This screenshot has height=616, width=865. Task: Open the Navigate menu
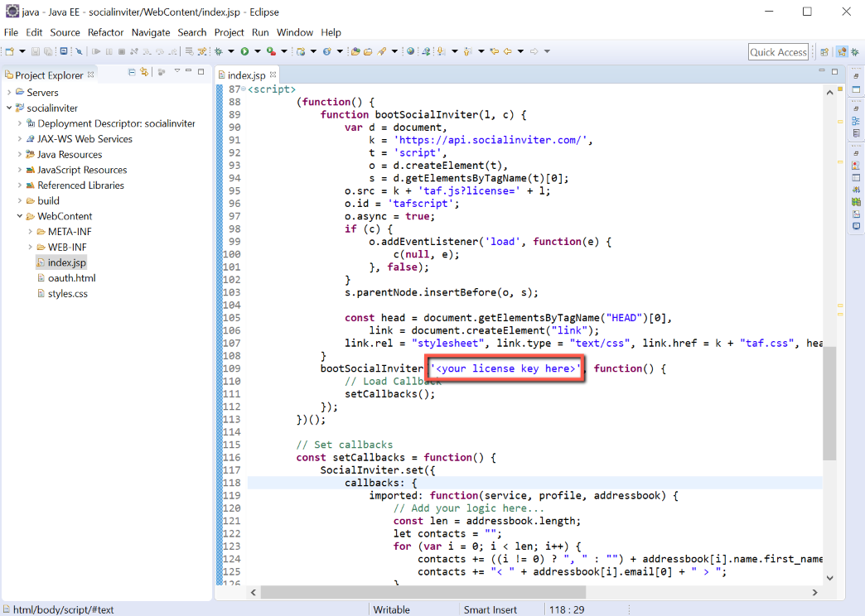(x=151, y=32)
